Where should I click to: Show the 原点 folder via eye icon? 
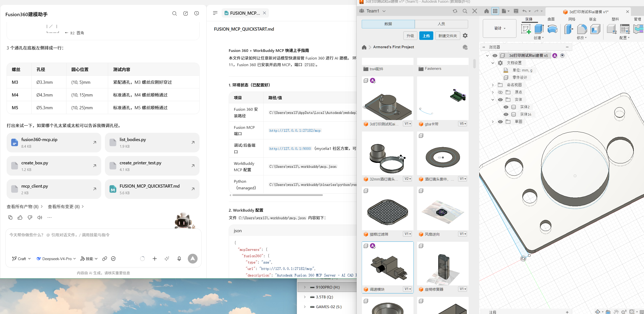(x=500, y=92)
